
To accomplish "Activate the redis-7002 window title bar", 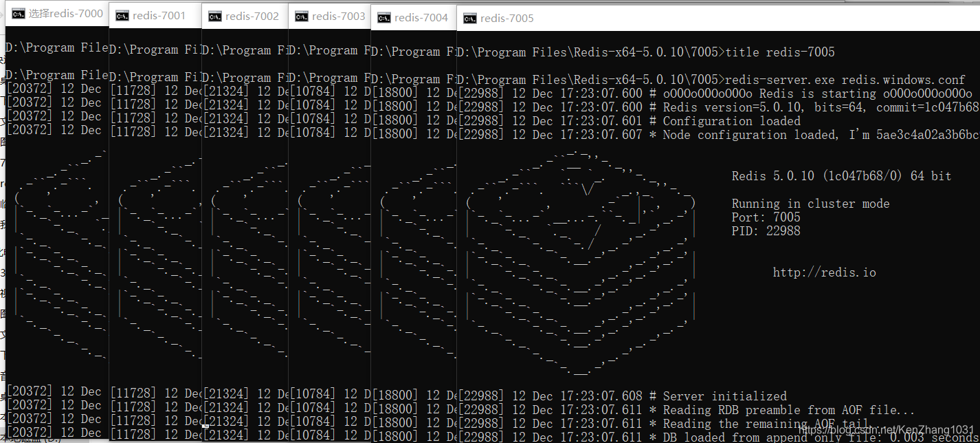I will coord(253,16).
